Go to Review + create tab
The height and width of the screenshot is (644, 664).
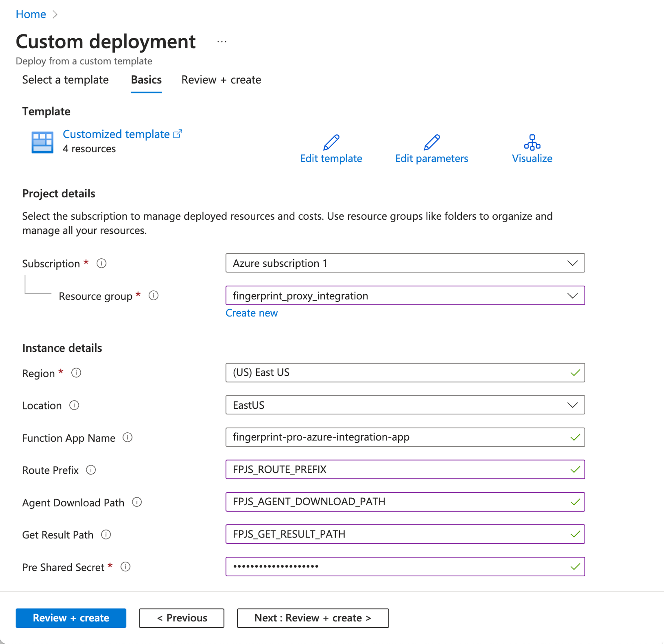[x=221, y=80]
